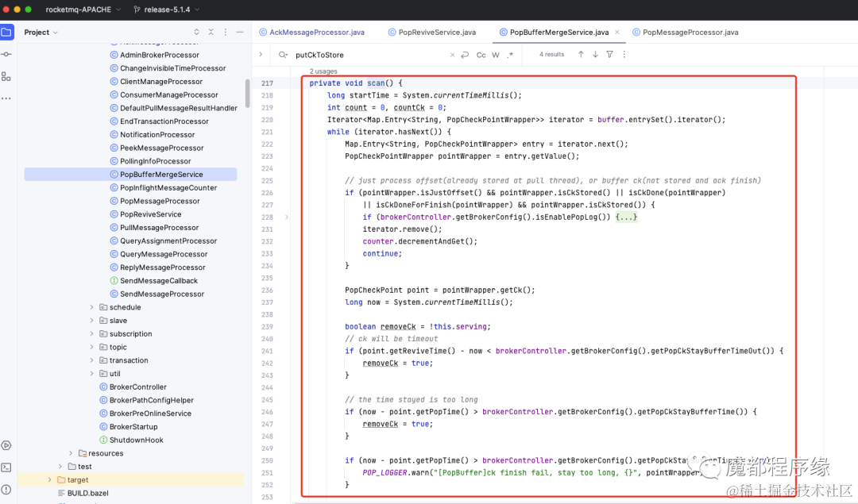Image resolution: width=858 pixels, height=504 pixels.
Task: Collapse all in the Project panel
Action: click(211, 33)
